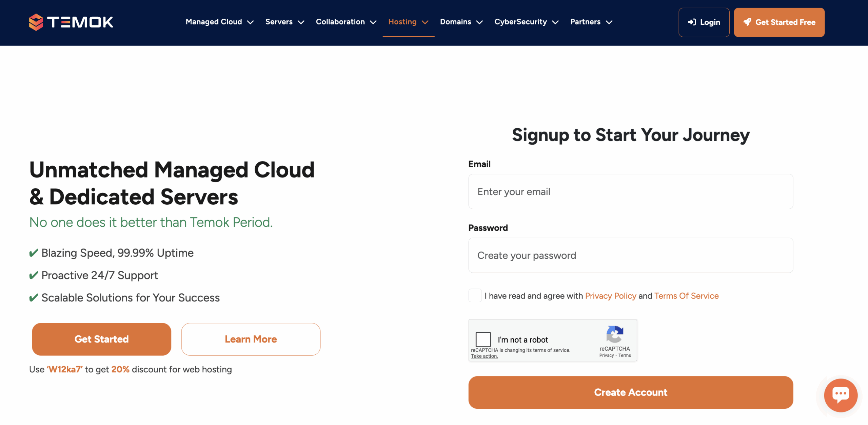This screenshot has width=868, height=425.
Task: Open the Partners menu
Action: 585,22
